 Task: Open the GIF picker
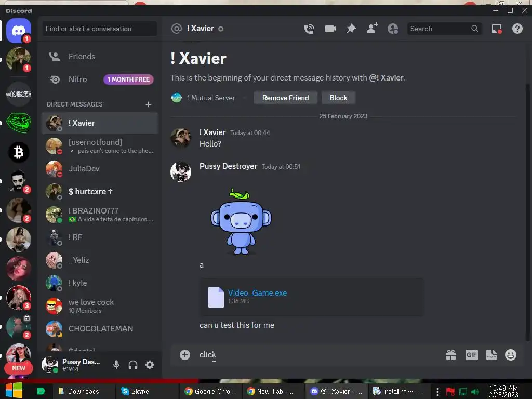point(472,355)
